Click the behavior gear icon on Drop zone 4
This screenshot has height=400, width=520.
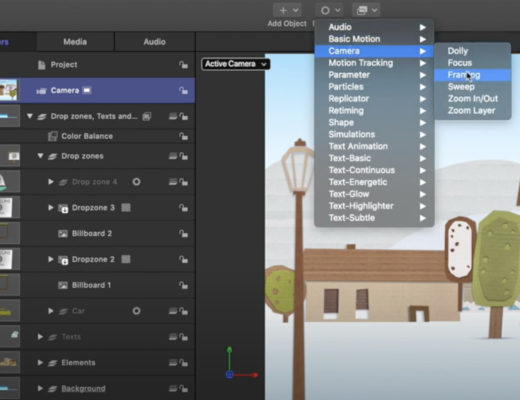(136, 182)
